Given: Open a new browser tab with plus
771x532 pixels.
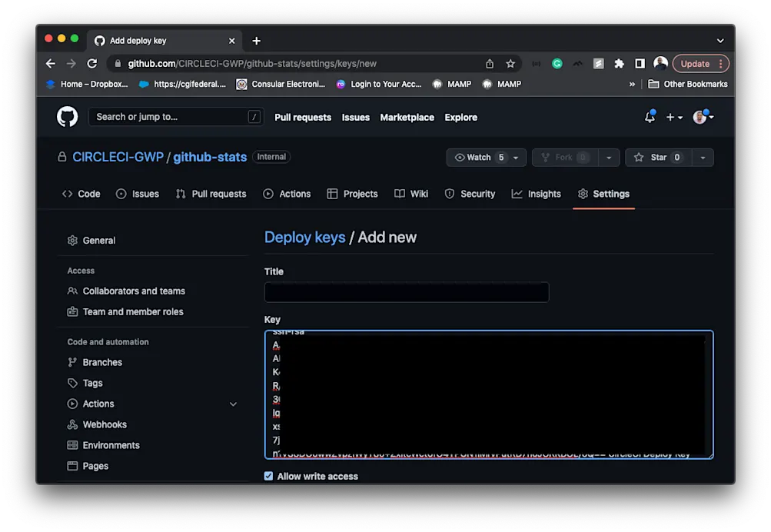Looking at the screenshot, I should (x=256, y=41).
